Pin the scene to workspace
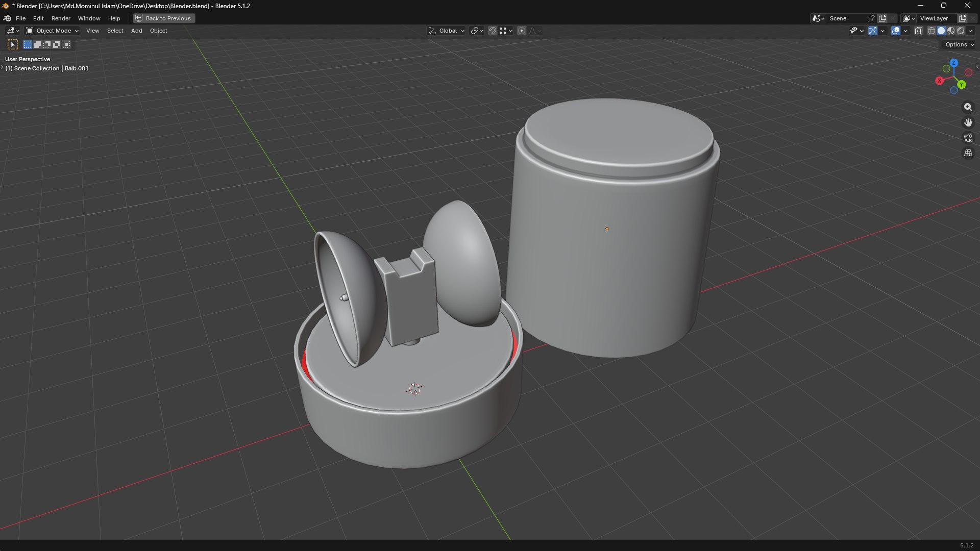980x551 pixels. 872,18
